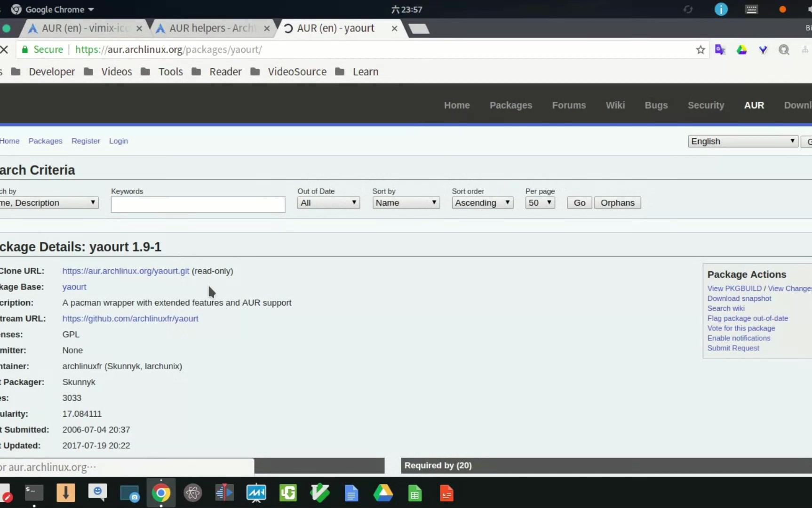Click Submit Request link

point(733,347)
